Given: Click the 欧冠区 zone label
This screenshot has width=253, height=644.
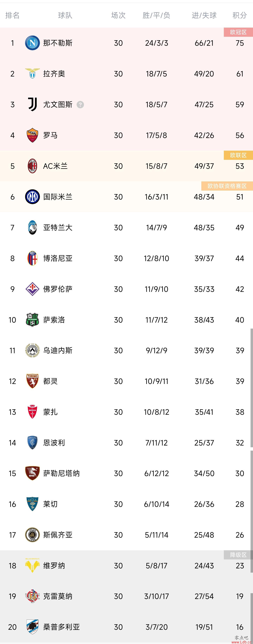Looking at the screenshot, I should tap(238, 32).
